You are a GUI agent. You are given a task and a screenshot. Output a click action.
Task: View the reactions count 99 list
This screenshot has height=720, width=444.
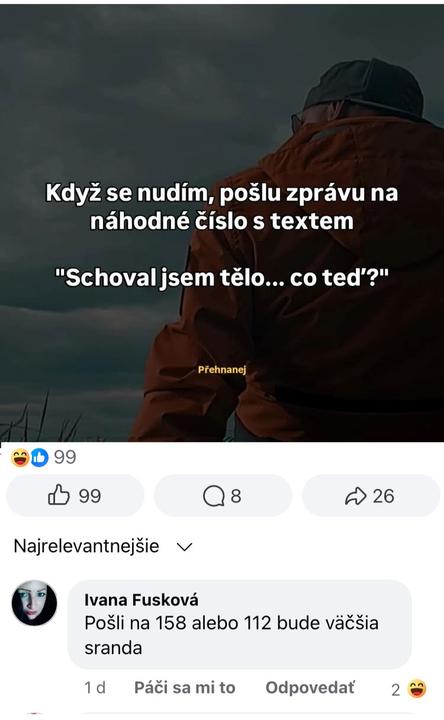[x=65, y=457]
